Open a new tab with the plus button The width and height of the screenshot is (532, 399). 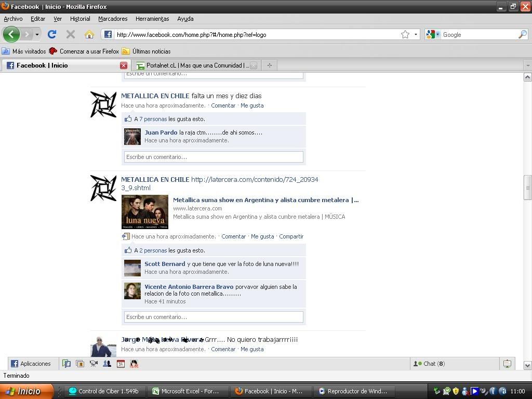(270, 65)
